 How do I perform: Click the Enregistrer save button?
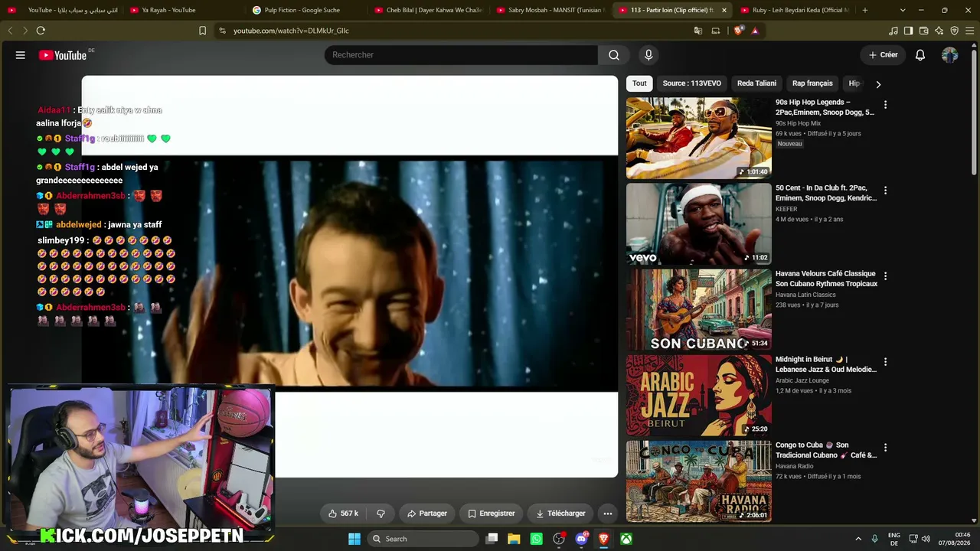pos(491,514)
